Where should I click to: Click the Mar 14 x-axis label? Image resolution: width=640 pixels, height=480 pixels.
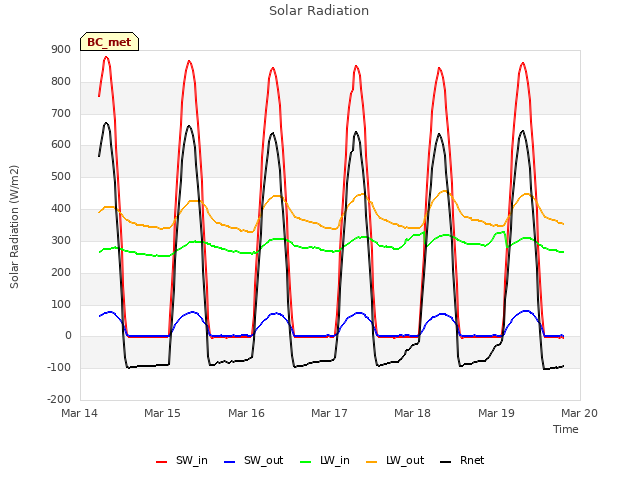click(x=80, y=413)
